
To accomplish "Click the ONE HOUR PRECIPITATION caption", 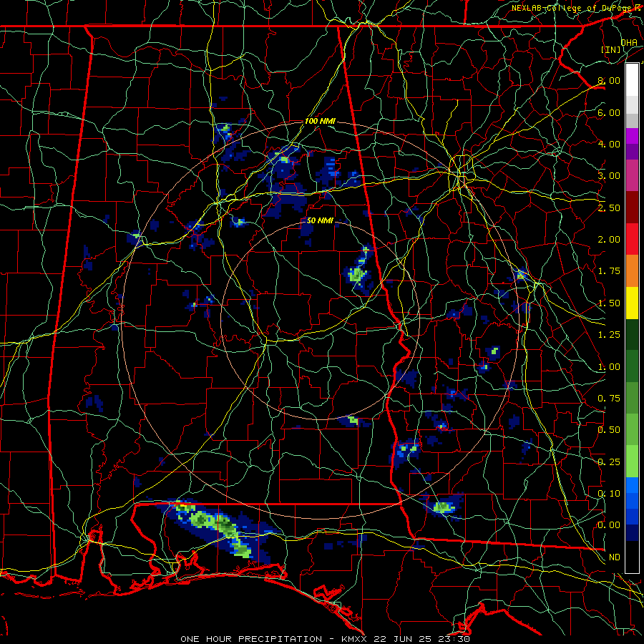I will (x=251, y=639).
